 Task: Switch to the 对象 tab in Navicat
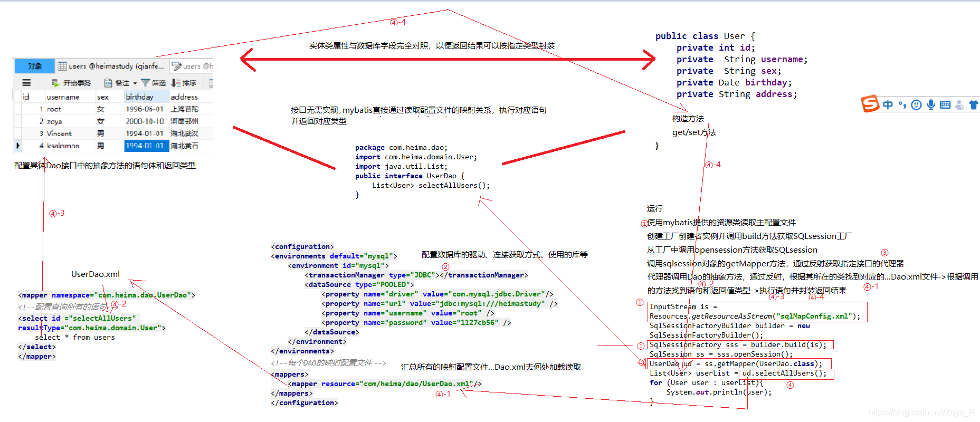click(34, 66)
